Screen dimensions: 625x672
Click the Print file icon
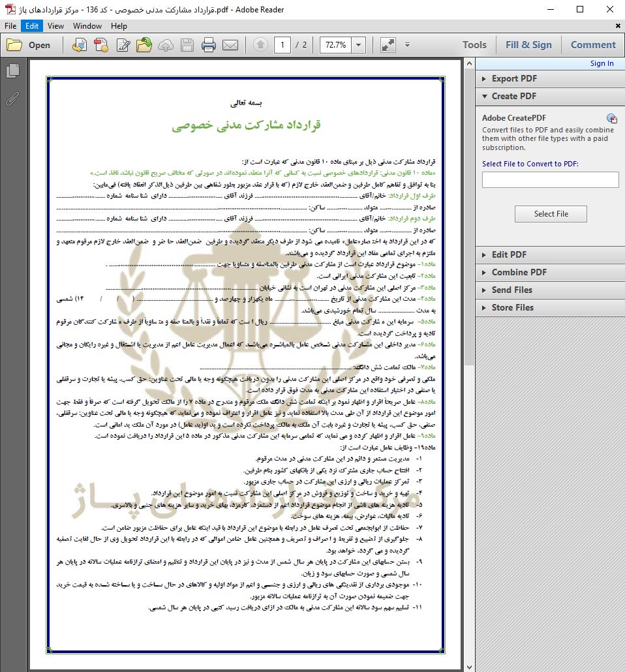pos(209,45)
